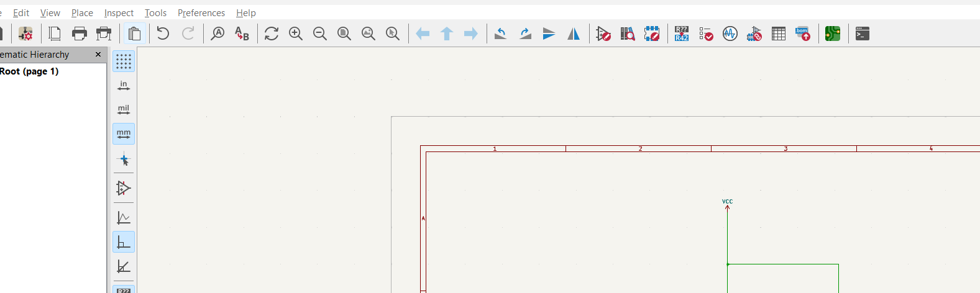Select the VCC power symbol
The height and width of the screenshot is (293, 980).
[x=727, y=204]
